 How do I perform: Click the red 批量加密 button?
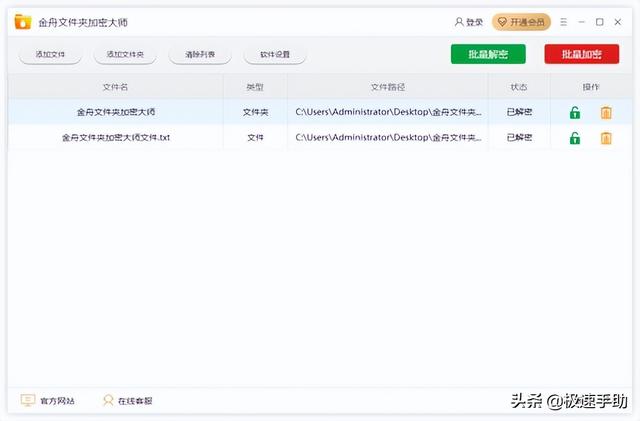coord(582,54)
